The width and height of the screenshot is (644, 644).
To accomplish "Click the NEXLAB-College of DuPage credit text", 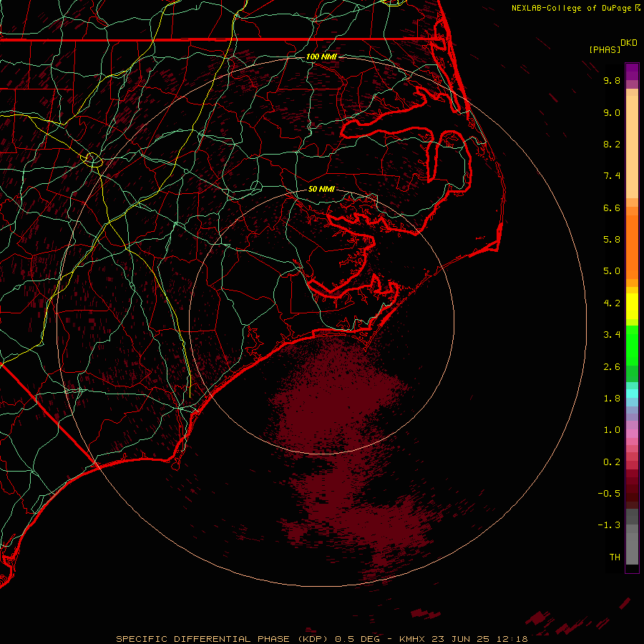I will [572, 8].
